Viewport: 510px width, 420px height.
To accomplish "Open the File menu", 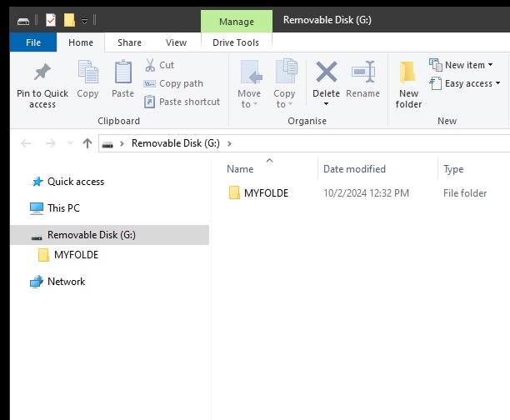I will click(33, 42).
